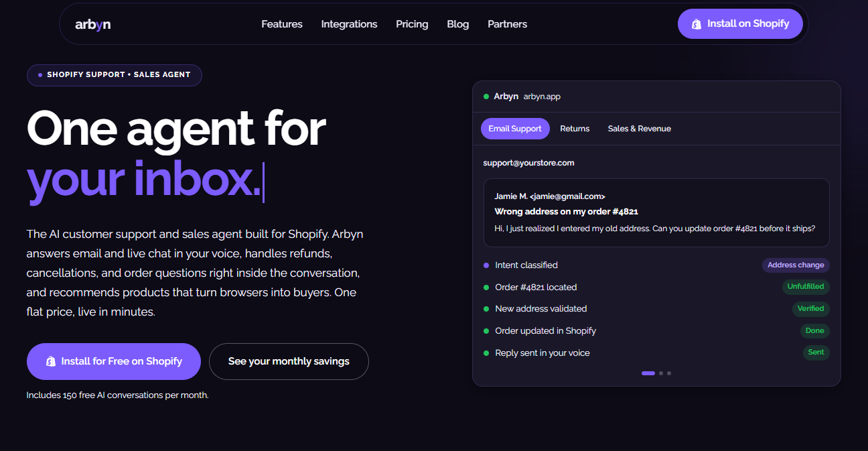Click the Sent status tag
The width and height of the screenshot is (868, 451).
coord(816,352)
